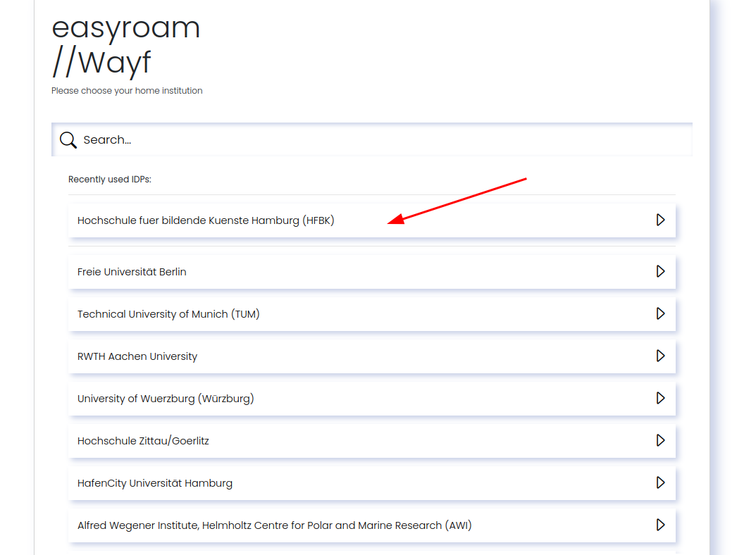Screen dimensions: 756x555
Task: Select Hochschule Zittau/Goerlitz
Action: point(372,441)
